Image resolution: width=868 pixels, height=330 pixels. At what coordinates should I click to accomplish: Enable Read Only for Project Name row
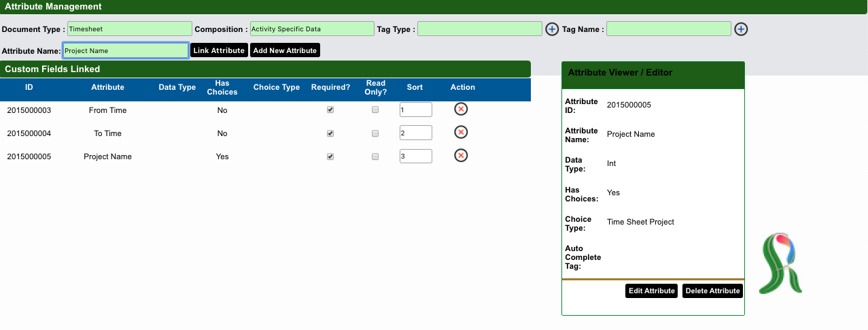click(x=375, y=156)
